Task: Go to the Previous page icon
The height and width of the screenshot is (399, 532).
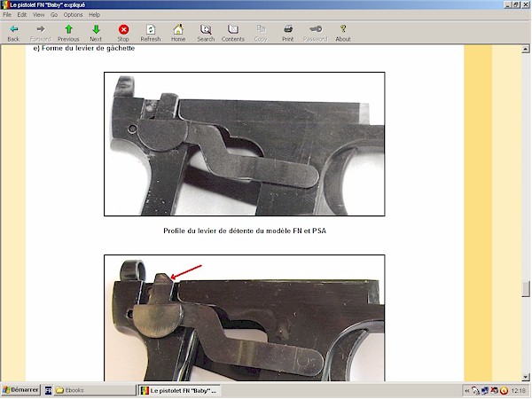Action: [68, 33]
